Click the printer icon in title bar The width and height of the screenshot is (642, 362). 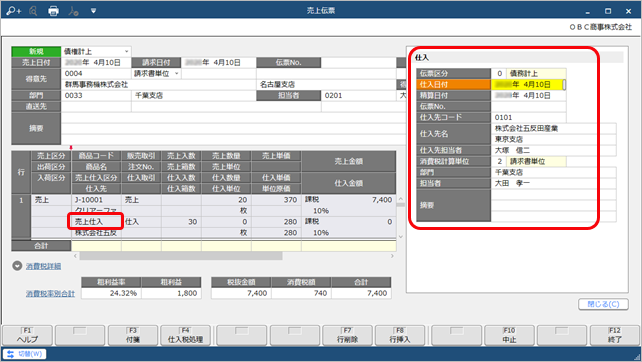[53, 11]
